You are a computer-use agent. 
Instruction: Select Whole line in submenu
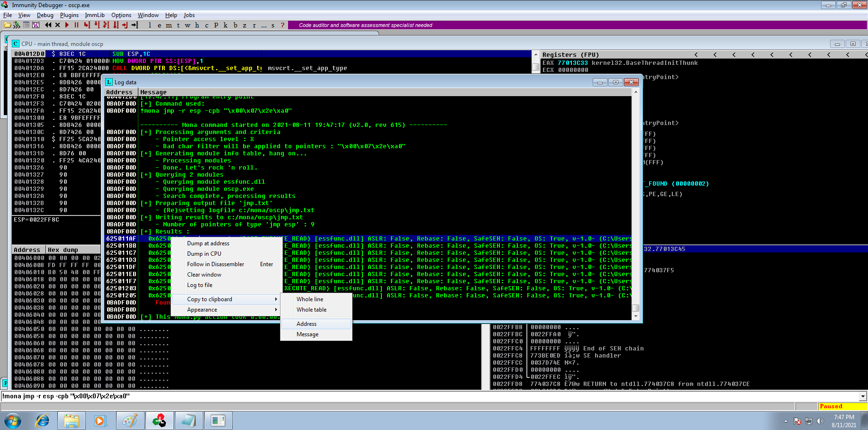click(x=316, y=299)
